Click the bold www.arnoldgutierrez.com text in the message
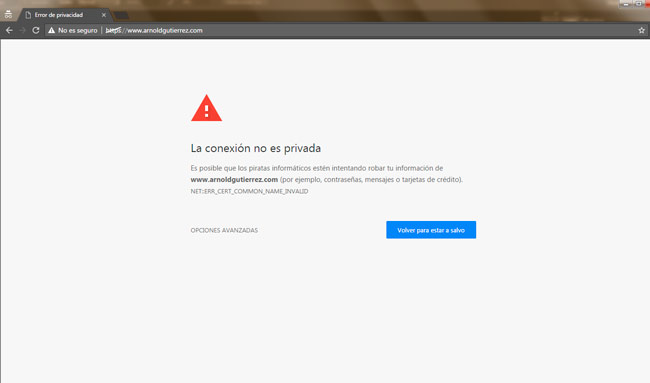Viewport: 650px width, 383px height. (234, 179)
